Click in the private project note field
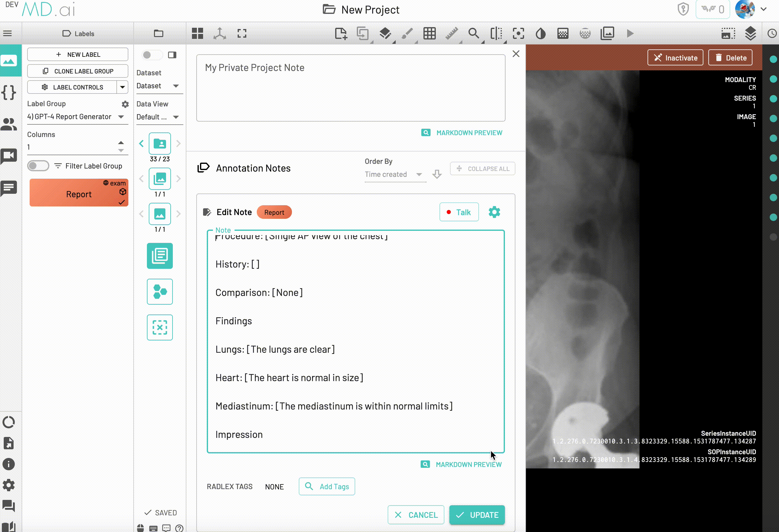The image size is (779, 532). (x=351, y=88)
